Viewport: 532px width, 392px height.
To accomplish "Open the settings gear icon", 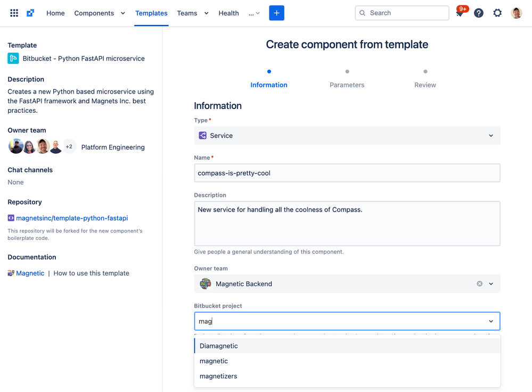I will (x=497, y=13).
